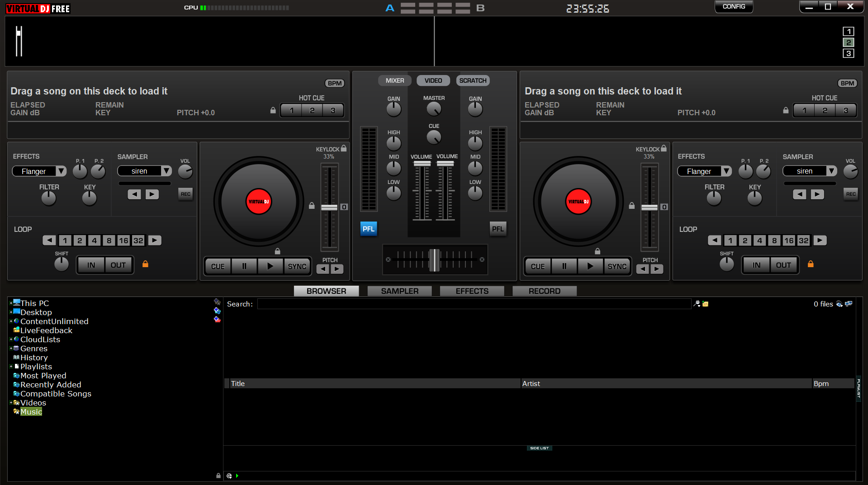Click left deck hot cue lock icon
This screenshot has width=868, height=485.
(x=273, y=110)
